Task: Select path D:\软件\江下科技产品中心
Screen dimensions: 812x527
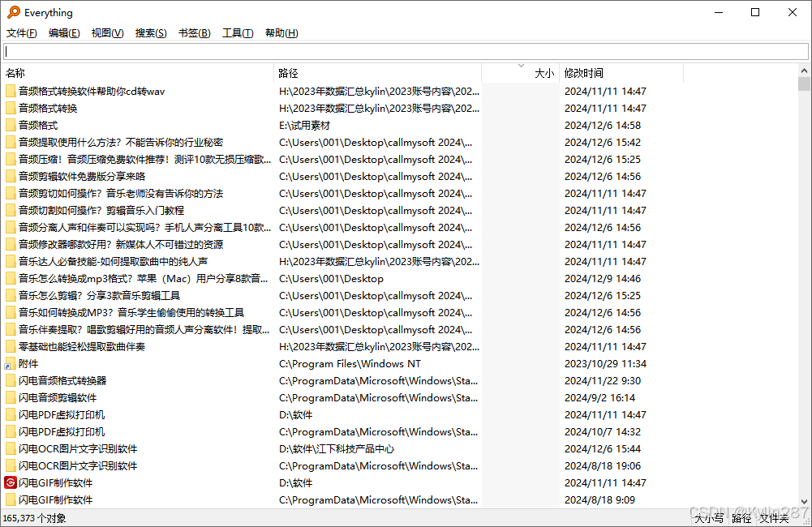Action: pos(337,449)
